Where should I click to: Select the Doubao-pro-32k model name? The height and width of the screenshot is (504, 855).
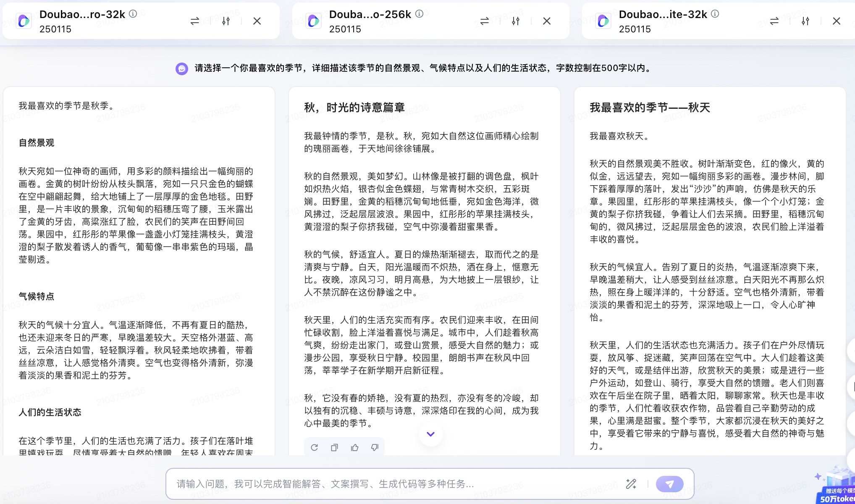(x=82, y=14)
